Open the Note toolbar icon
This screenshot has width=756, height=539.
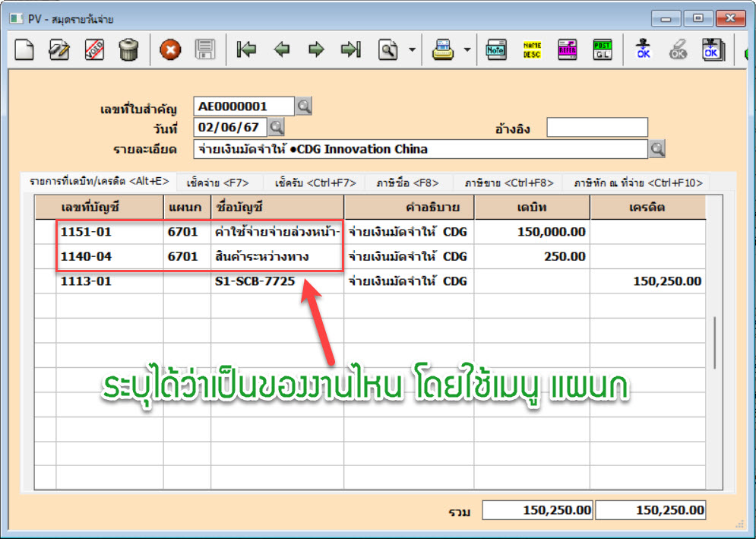[x=496, y=50]
